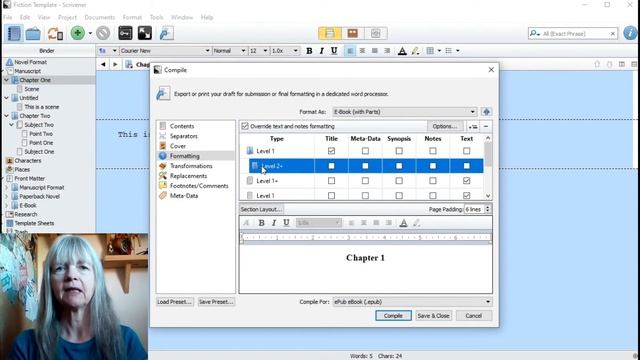
Task: Open highlight color in main format bar
Action: tap(415, 51)
